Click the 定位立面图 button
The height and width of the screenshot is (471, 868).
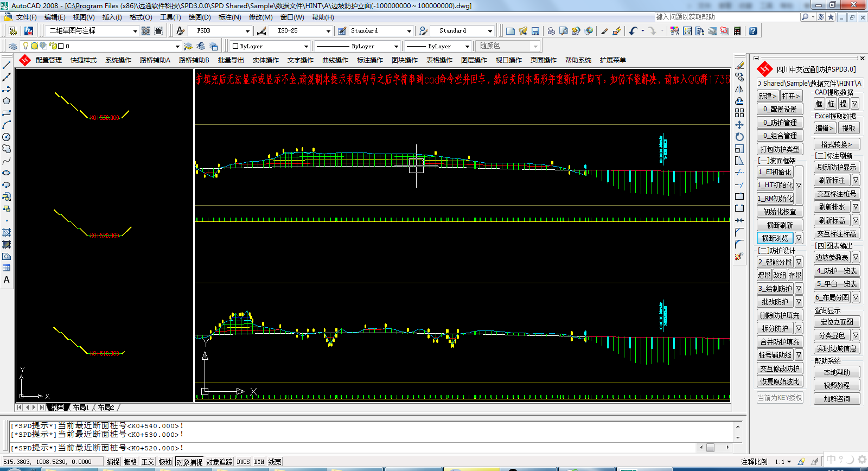point(837,322)
